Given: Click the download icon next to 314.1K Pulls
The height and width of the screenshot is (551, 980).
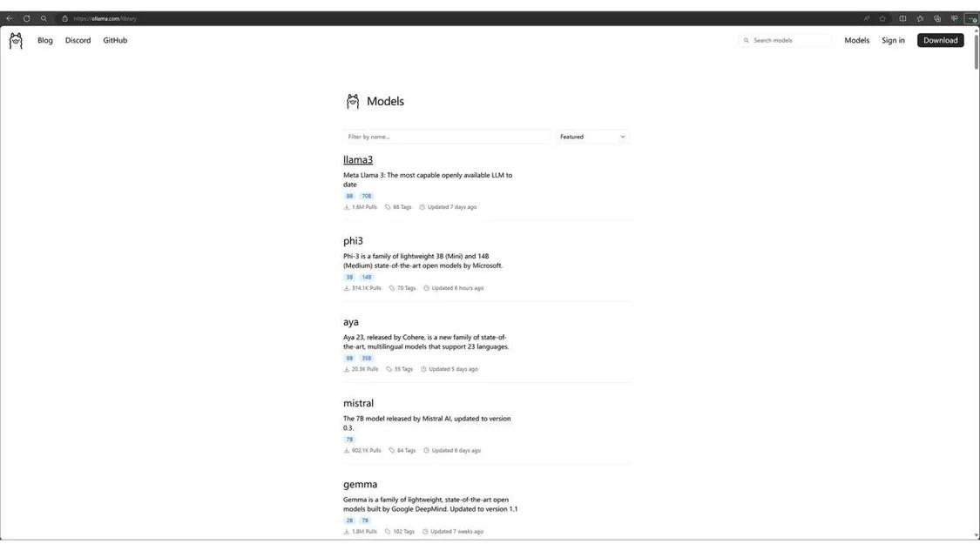Looking at the screenshot, I should tap(346, 288).
